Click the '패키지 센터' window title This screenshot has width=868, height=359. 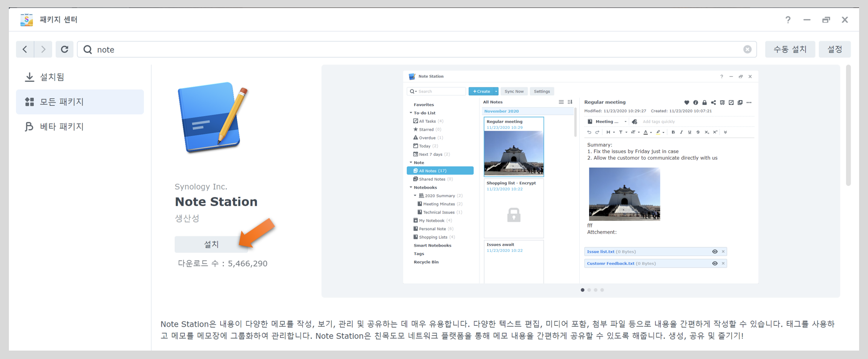59,20
